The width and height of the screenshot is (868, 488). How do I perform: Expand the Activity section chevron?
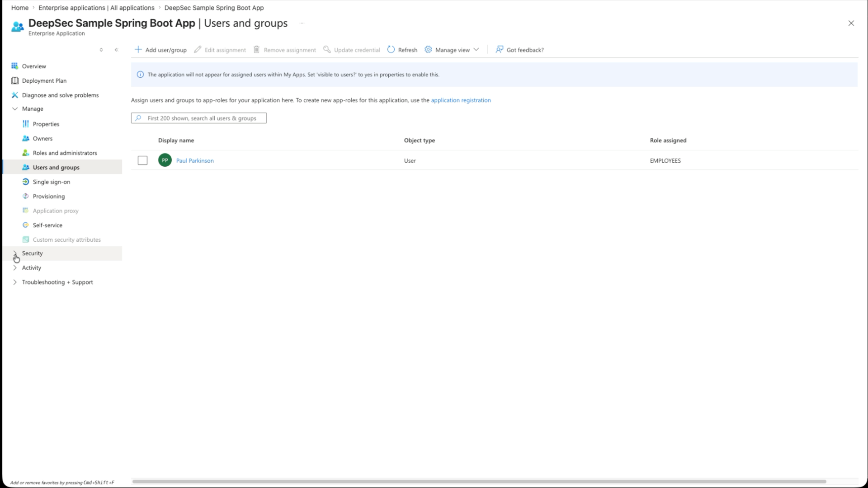point(15,268)
